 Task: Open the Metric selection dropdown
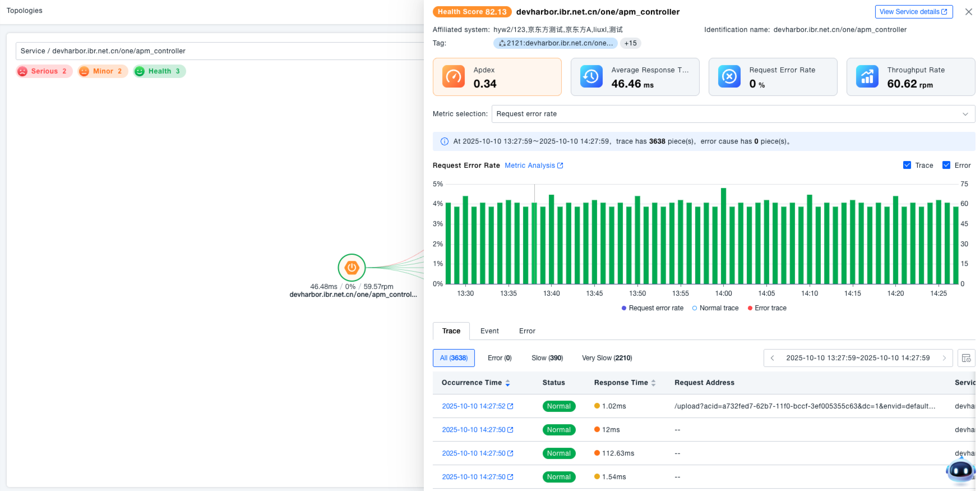(733, 114)
